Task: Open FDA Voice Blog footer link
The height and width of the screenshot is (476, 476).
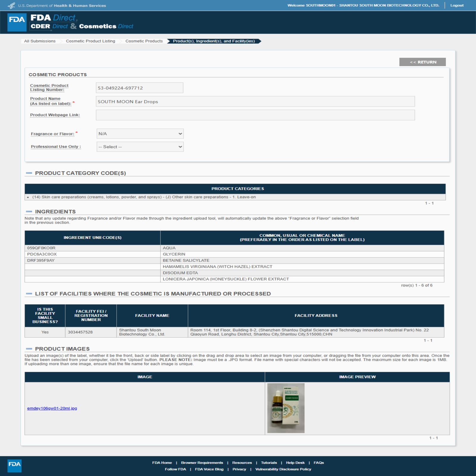Action: (x=209, y=469)
